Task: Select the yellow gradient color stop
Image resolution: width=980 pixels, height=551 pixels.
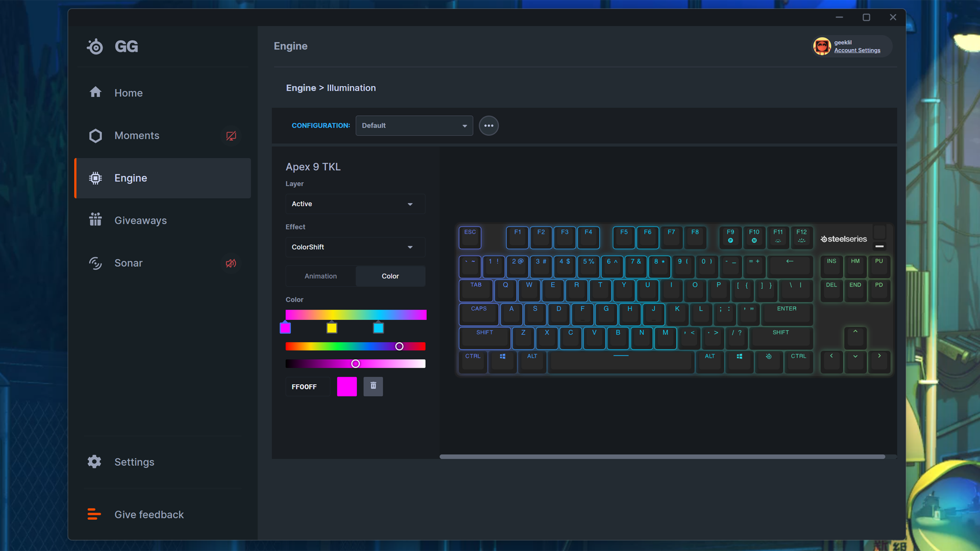Action: coord(332,328)
